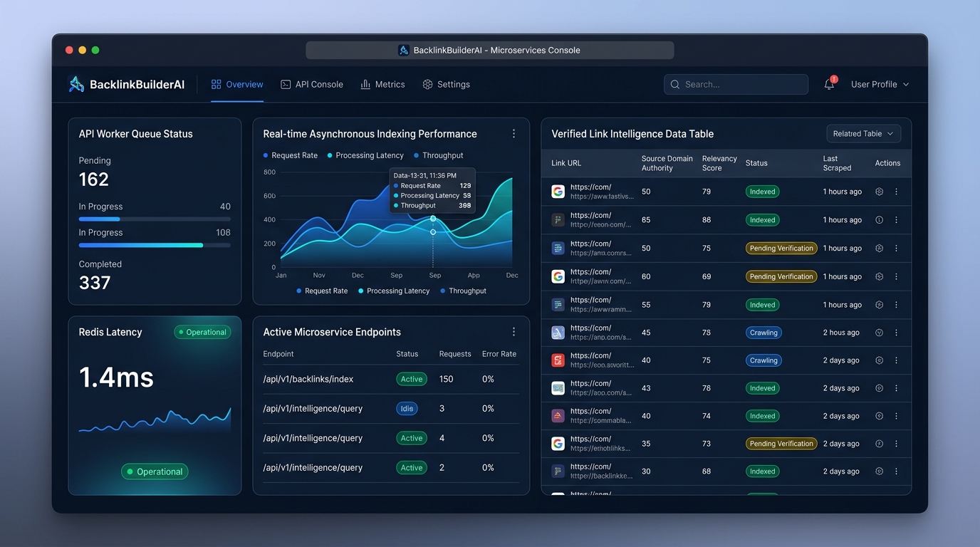
Task: Toggle Throughput in the legend below the chart
Action: pyautogui.click(x=464, y=291)
